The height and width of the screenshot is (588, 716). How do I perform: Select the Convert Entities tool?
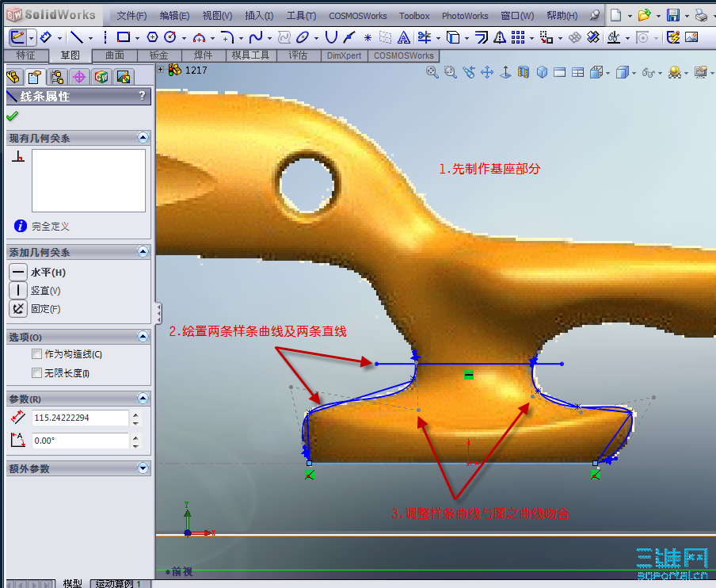click(453, 37)
